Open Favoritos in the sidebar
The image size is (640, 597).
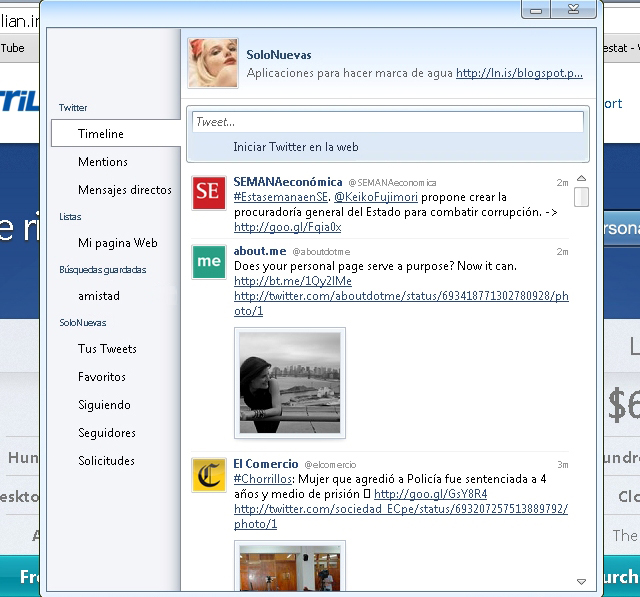[102, 377]
